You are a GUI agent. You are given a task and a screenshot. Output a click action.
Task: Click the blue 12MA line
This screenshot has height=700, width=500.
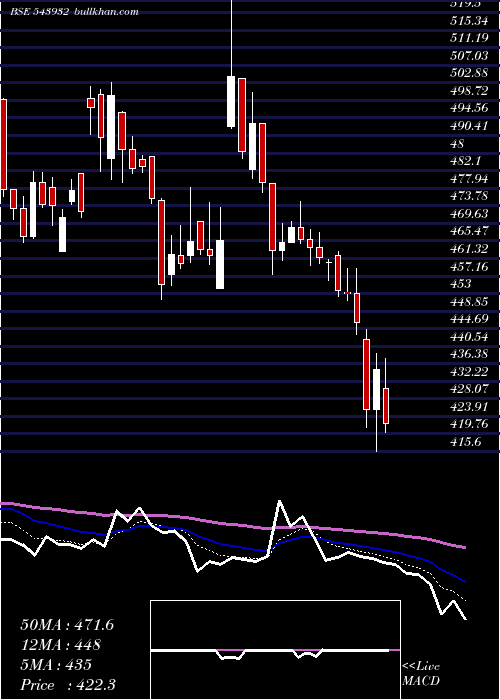(x=232, y=546)
